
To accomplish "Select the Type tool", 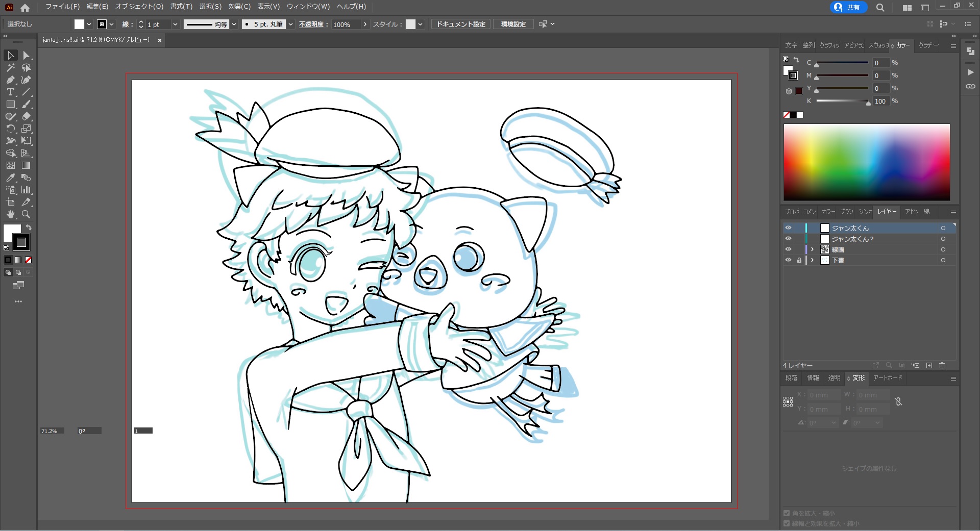I will pos(10,92).
